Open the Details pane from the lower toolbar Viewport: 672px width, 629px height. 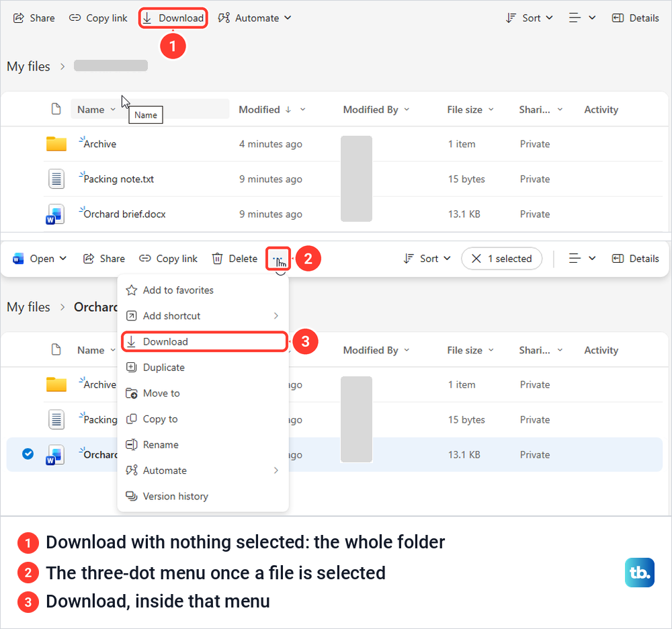pyautogui.click(x=636, y=259)
